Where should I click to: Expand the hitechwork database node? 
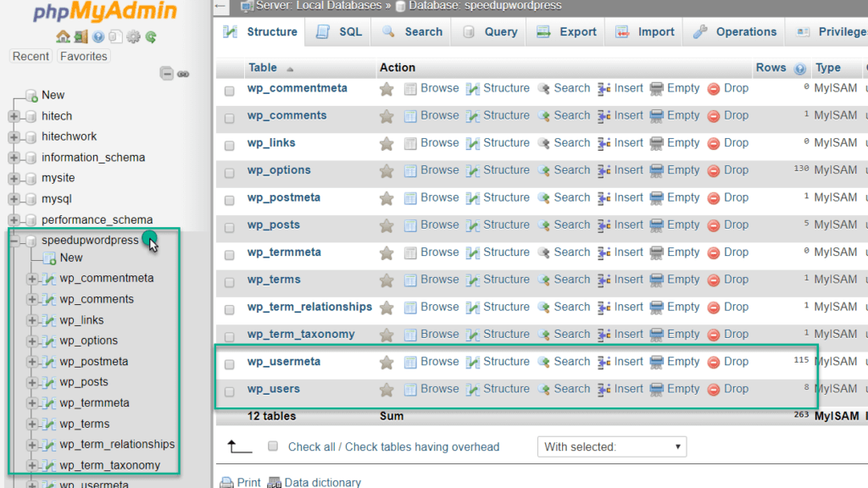pyautogui.click(x=14, y=136)
